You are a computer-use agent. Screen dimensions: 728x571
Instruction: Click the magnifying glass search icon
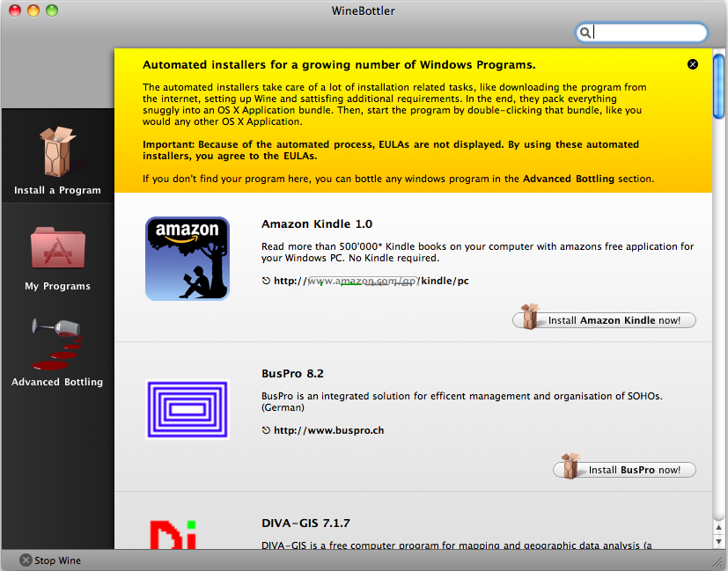pos(585,33)
